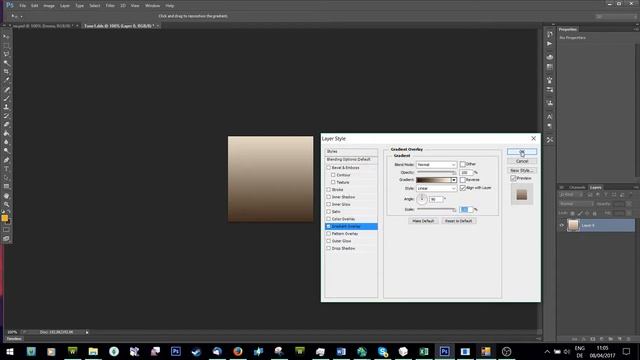Click OK in Layer Style dialog
640x360 pixels.
522,152
